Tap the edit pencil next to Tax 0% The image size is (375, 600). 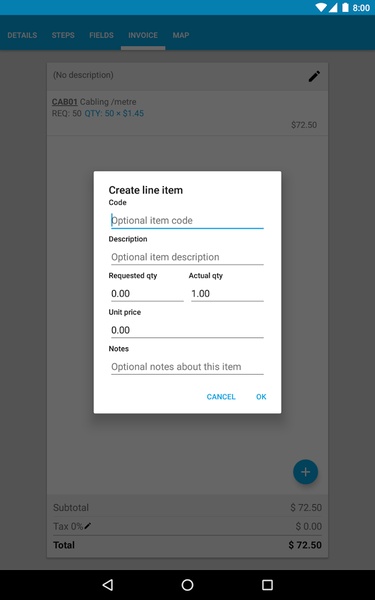click(88, 526)
